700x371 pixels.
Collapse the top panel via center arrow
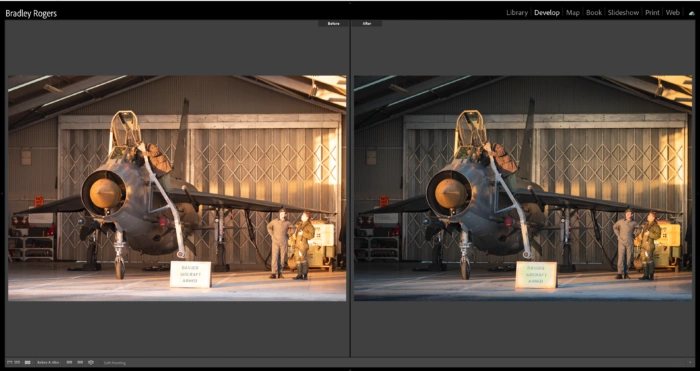[x=350, y=2]
